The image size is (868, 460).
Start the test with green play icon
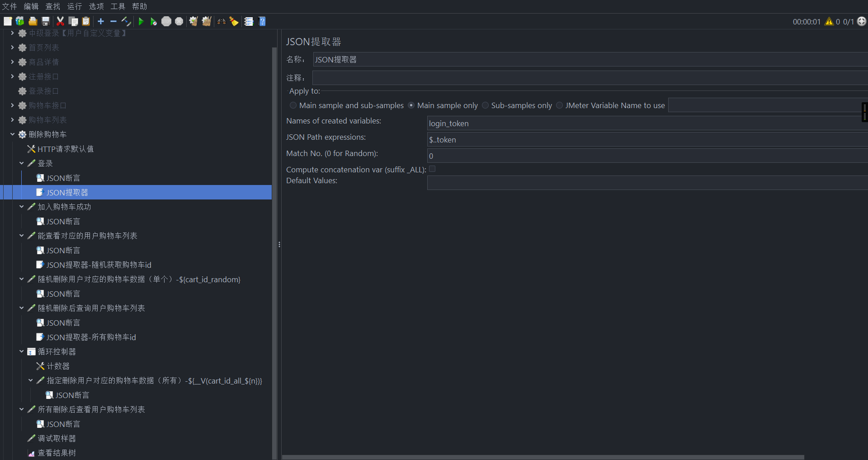(x=141, y=21)
